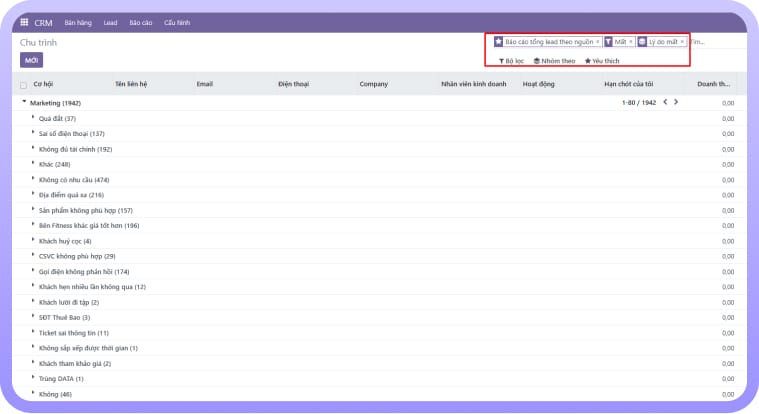Click the MỚI button
759x414 pixels.
coord(32,61)
